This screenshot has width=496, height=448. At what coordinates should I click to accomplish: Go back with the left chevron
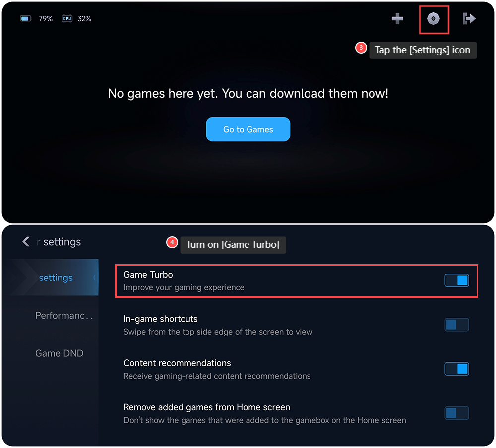(26, 241)
